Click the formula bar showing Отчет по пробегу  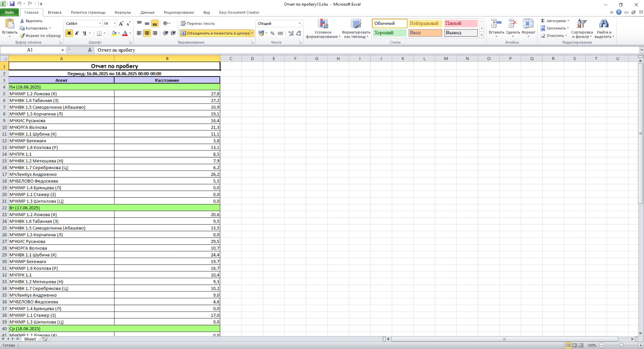(367, 50)
